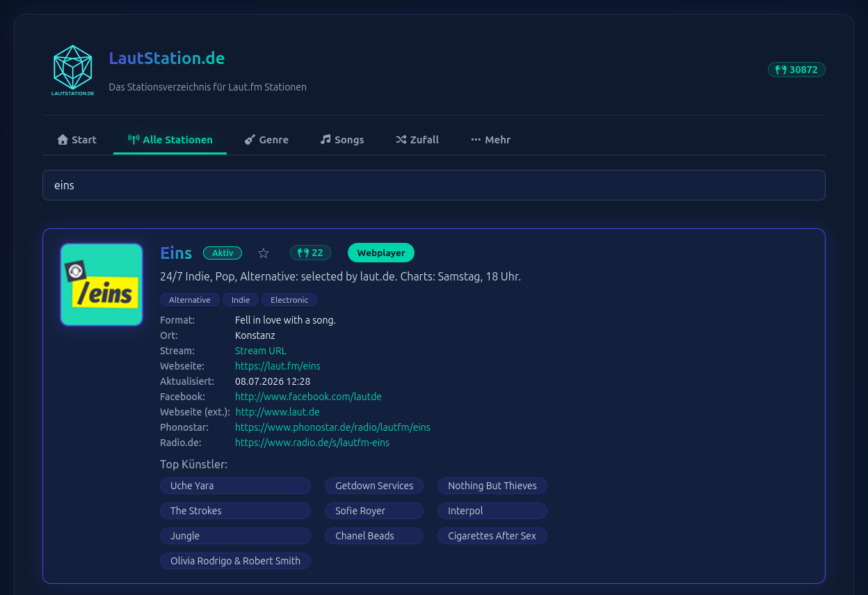Select the artist Interpol
Viewport: 868px width, 595px height.
[x=492, y=511]
